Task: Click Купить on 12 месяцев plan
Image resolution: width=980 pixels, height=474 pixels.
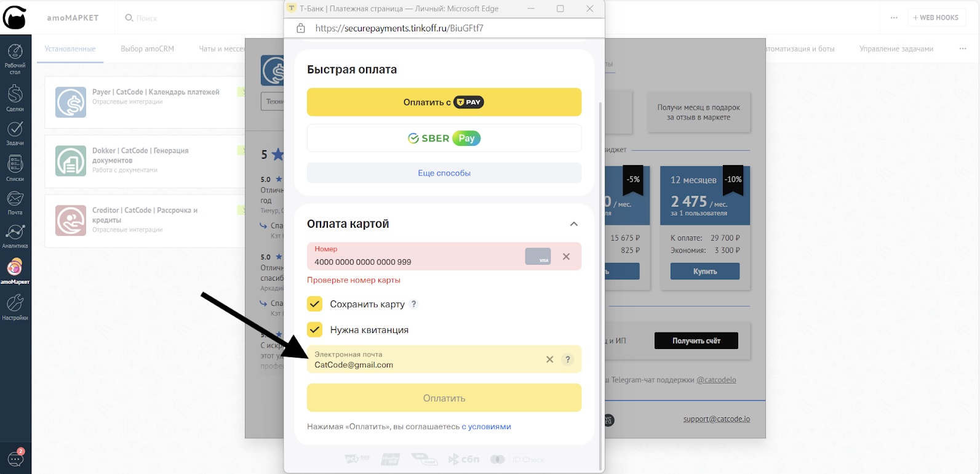Action: tap(705, 271)
